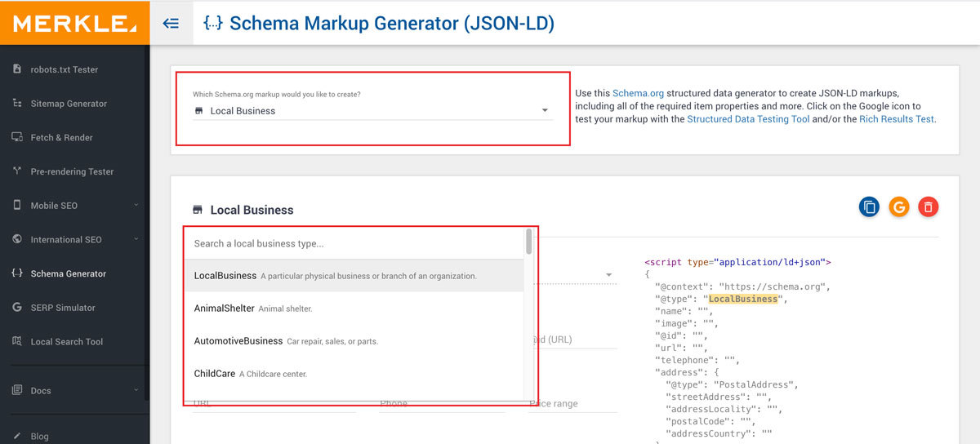980x444 pixels.
Task: Open the Rich Results Test link
Action: tap(897, 119)
